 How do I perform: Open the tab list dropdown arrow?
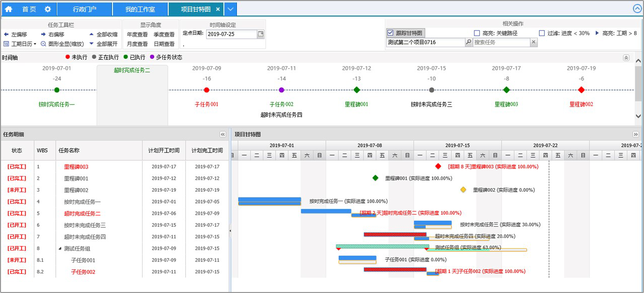[x=230, y=9]
